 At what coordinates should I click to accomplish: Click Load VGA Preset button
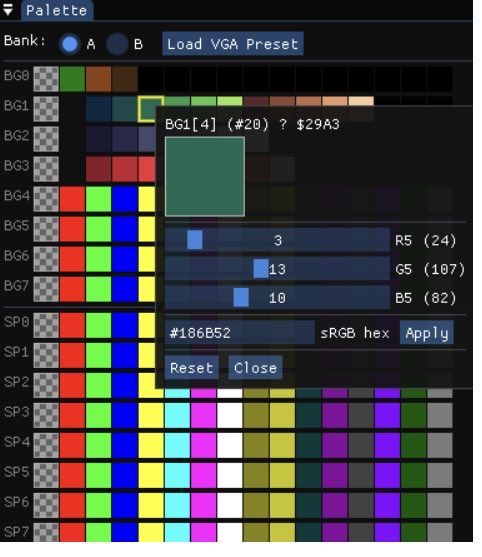tap(233, 44)
